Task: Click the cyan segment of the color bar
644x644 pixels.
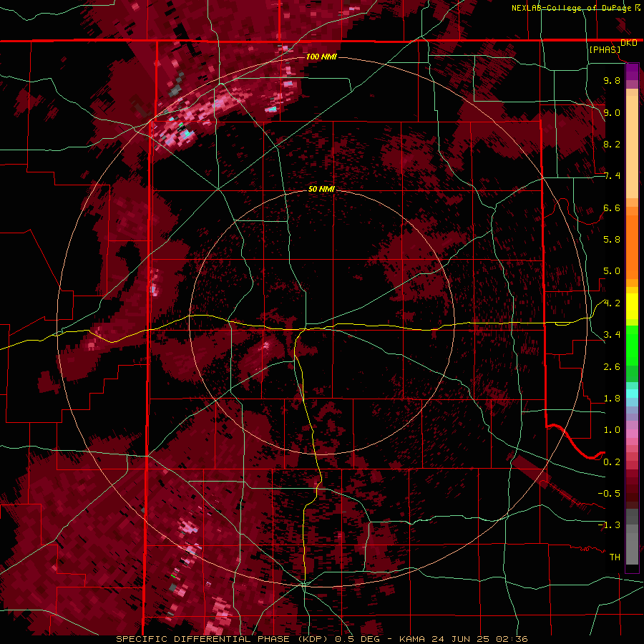Action: pyautogui.click(x=632, y=394)
